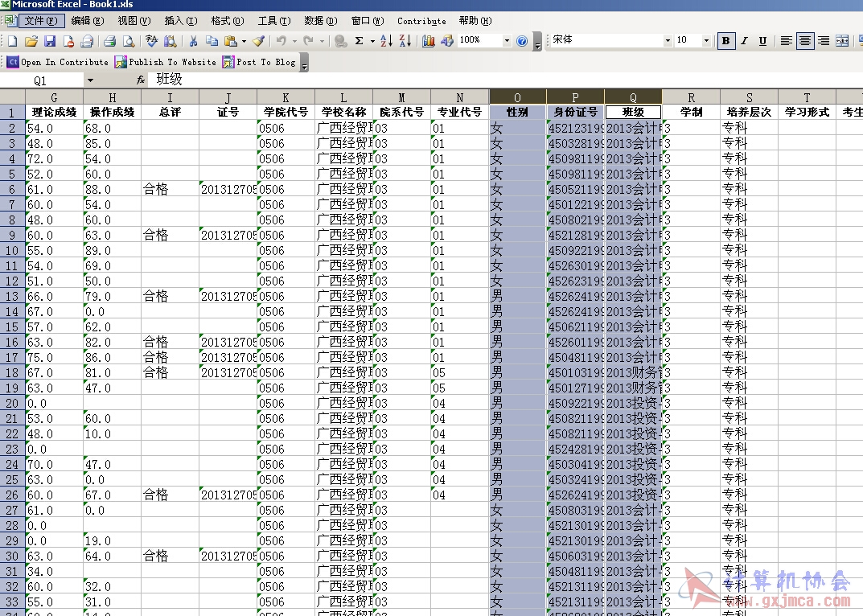
Task: Toggle center alignment
Action: click(804, 41)
